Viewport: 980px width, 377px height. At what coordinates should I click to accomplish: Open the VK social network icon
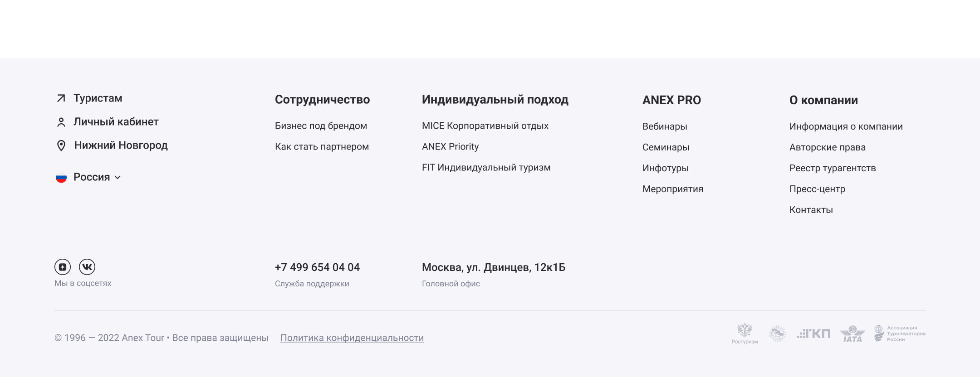pyautogui.click(x=87, y=267)
